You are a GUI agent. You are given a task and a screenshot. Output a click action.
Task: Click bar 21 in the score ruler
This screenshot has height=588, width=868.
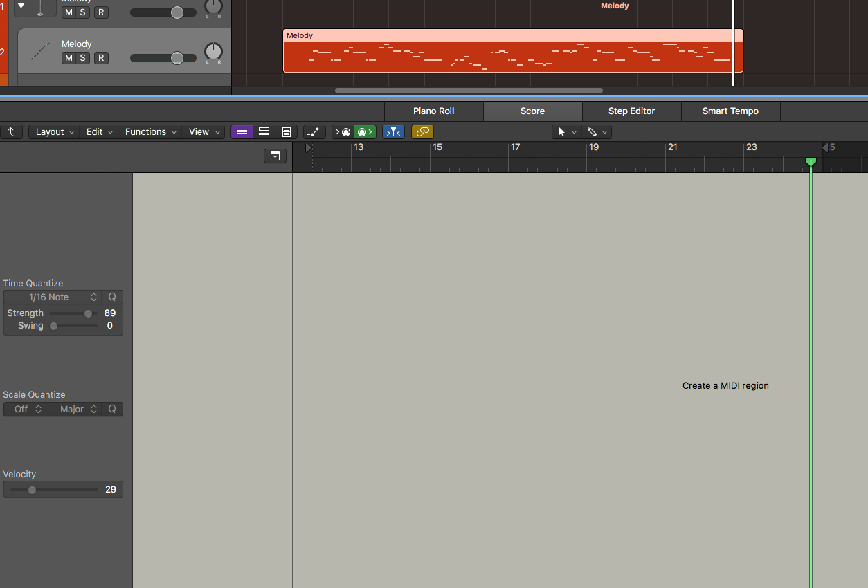tap(672, 147)
